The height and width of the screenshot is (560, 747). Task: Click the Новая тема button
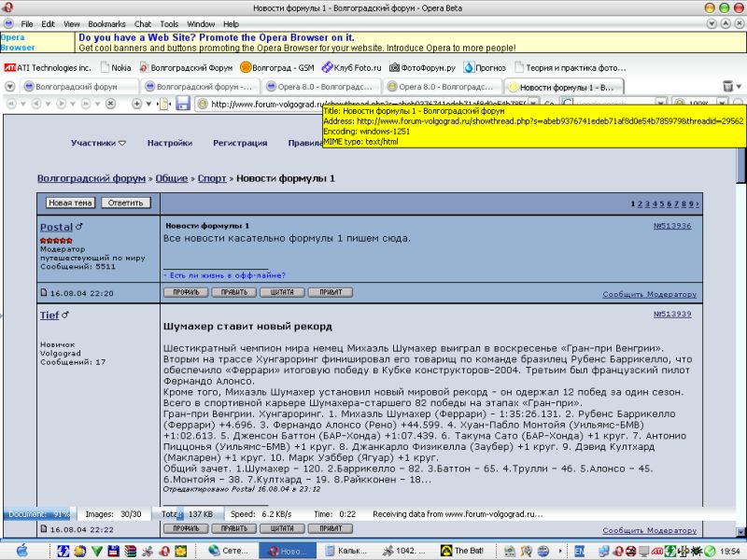click(70, 203)
